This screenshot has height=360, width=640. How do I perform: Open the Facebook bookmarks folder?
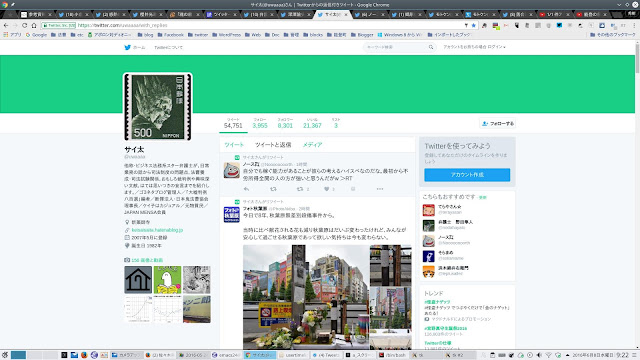click(x=171, y=35)
